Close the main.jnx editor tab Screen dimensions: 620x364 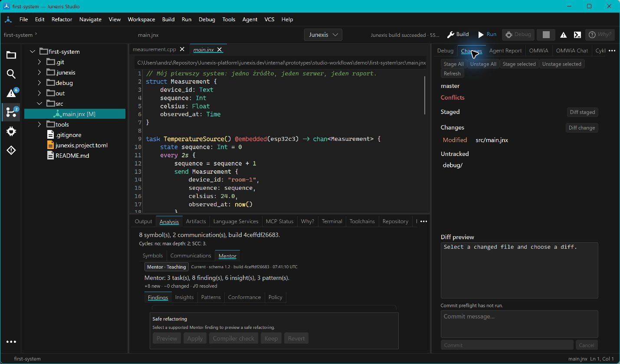tap(220, 49)
